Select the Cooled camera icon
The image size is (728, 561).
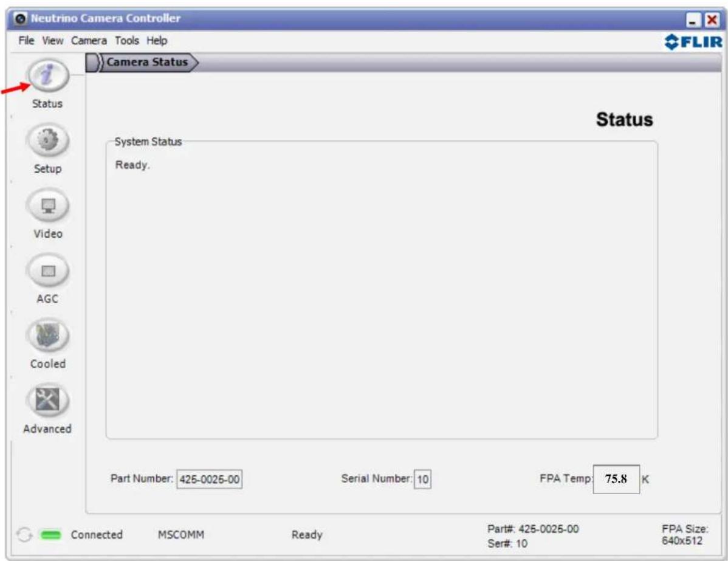point(48,336)
